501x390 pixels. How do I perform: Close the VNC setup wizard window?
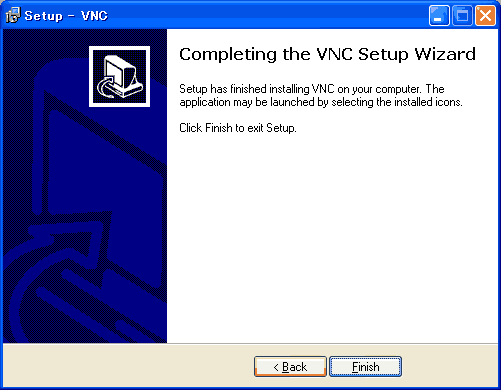click(x=485, y=15)
